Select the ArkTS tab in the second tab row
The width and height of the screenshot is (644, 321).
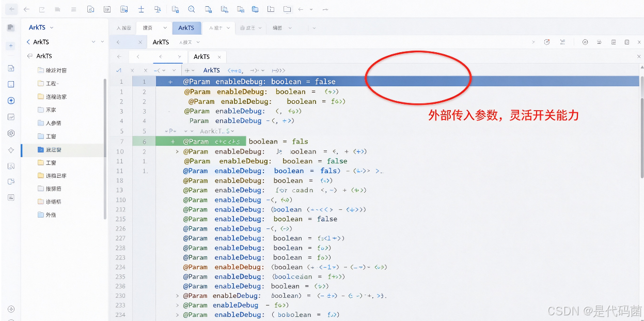(161, 42)
